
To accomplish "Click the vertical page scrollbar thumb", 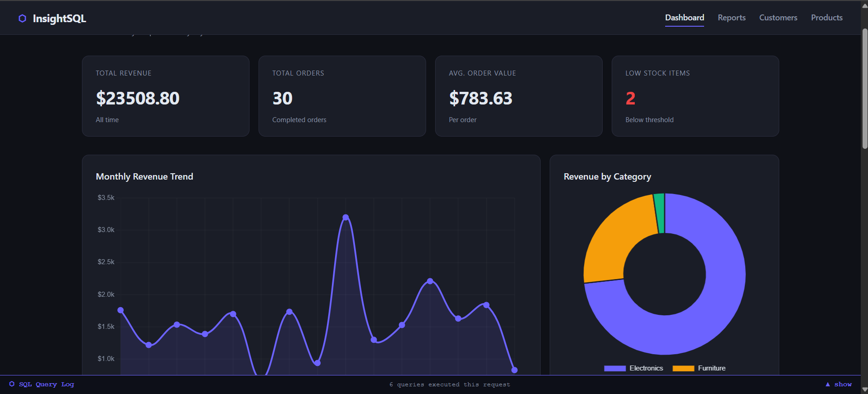I will (x=864, y=89).
